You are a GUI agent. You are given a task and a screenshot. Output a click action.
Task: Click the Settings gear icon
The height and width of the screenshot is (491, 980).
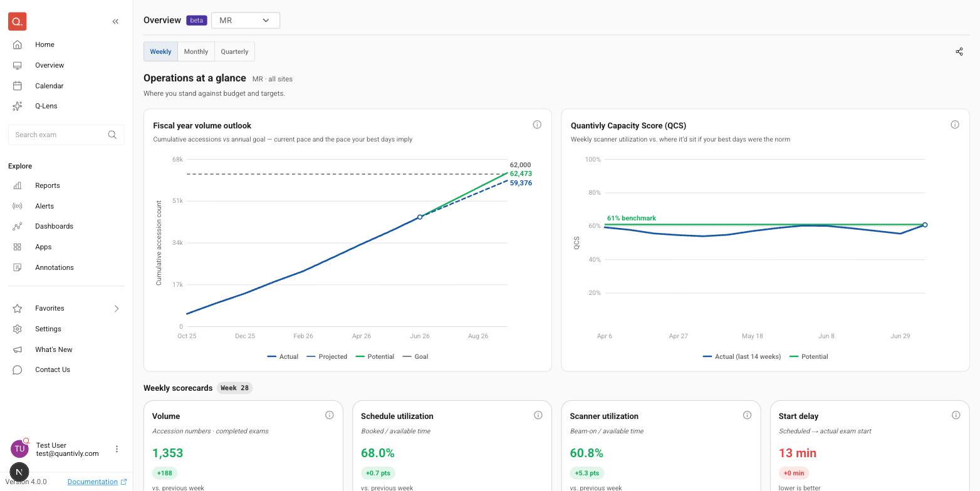(x=18, y=329)
